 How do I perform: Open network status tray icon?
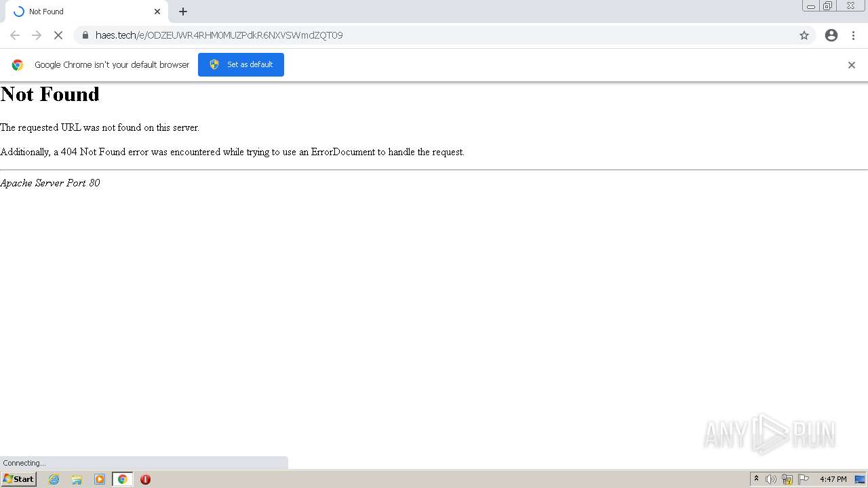(x=787, y=479)
